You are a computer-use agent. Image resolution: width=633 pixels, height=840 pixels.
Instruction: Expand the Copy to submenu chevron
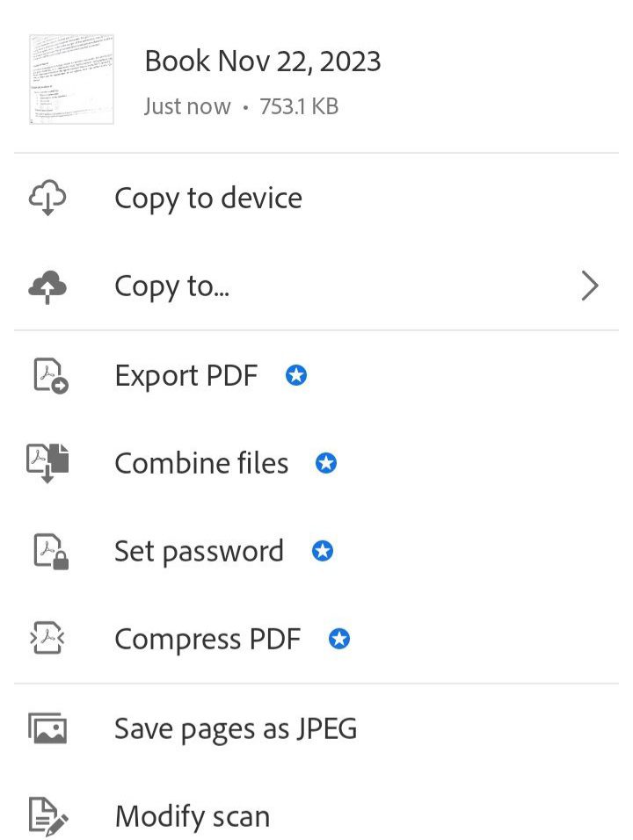point(591,286)
